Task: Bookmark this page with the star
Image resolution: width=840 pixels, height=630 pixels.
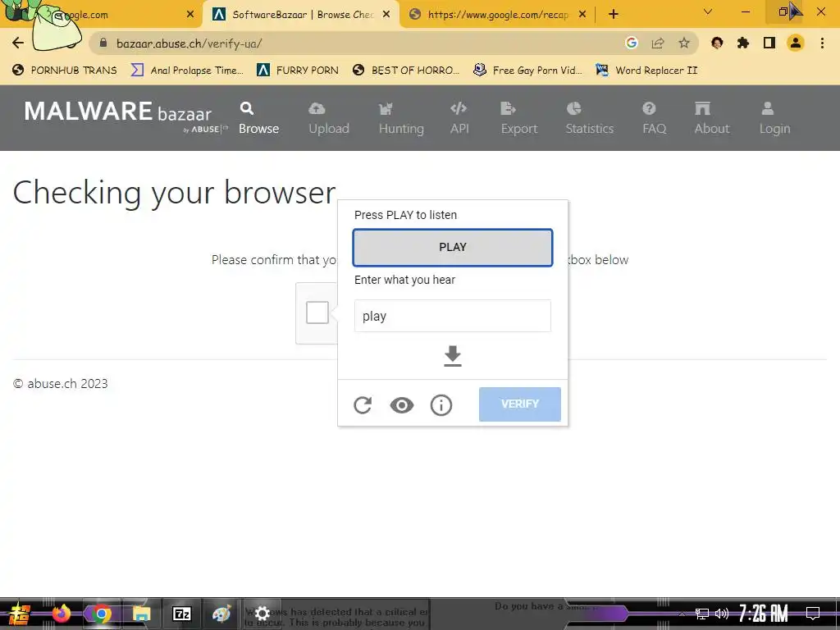Action: 684,43
